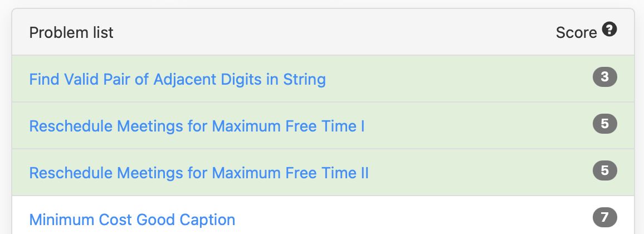Open the problem worth seven points
The image size is (644, 234).
coord(132,219)
